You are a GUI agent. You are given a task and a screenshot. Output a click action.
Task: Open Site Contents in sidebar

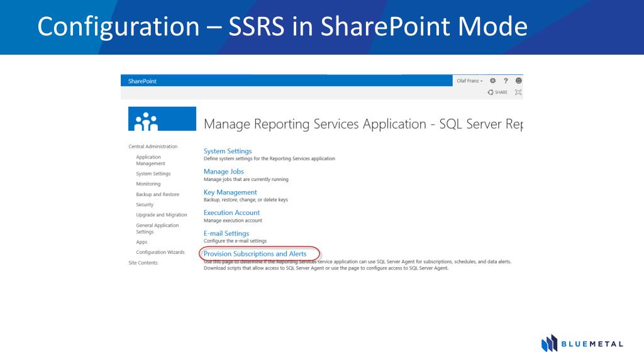click(x=143, y=263)
